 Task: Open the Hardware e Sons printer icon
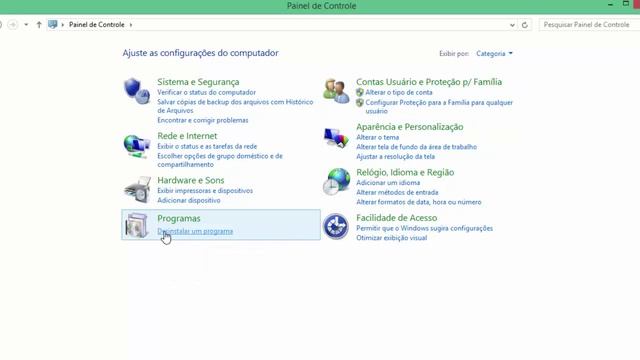coord(138,190)
